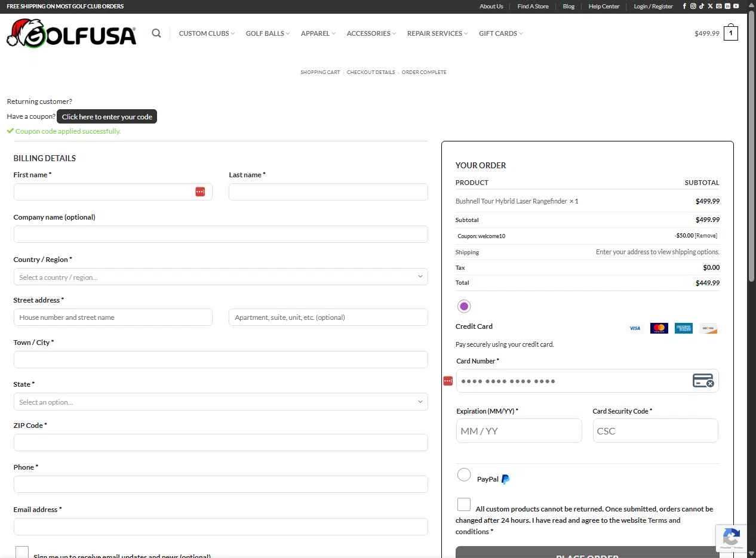
Task: Click the search magnifier icon
Action: [x=156, y=33]
